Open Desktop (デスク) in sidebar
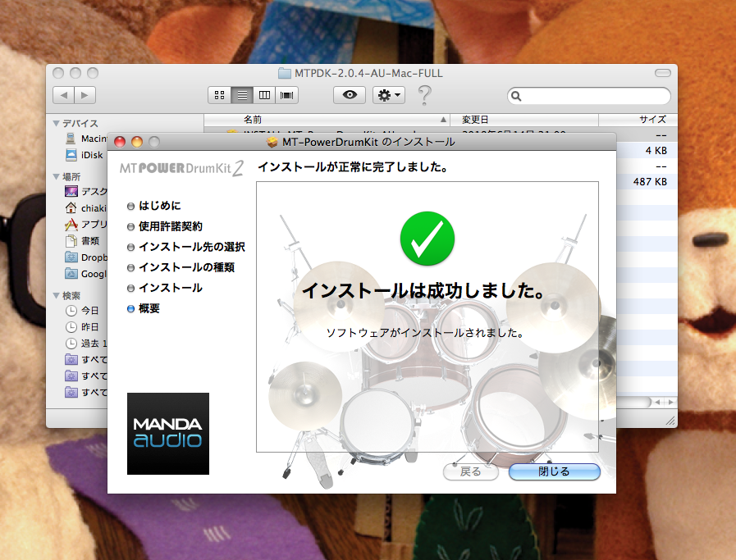The image size is (736, 560). click(86, 191)
